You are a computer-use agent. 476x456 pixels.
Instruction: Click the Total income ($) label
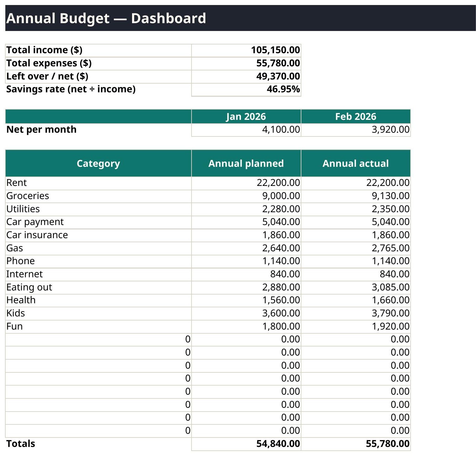click(98, 50)
